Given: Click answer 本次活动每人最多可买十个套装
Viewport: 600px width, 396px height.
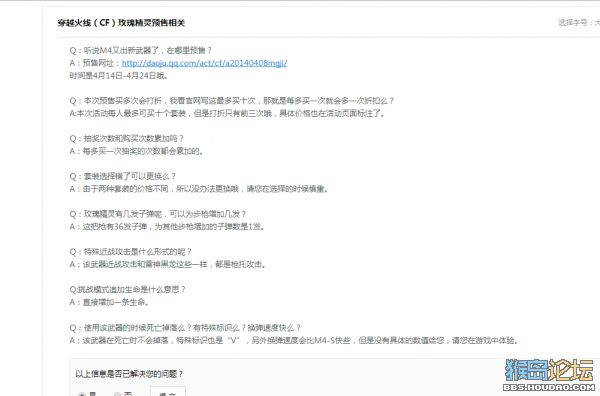Looking at the screenshot, I should pos(227,114).
